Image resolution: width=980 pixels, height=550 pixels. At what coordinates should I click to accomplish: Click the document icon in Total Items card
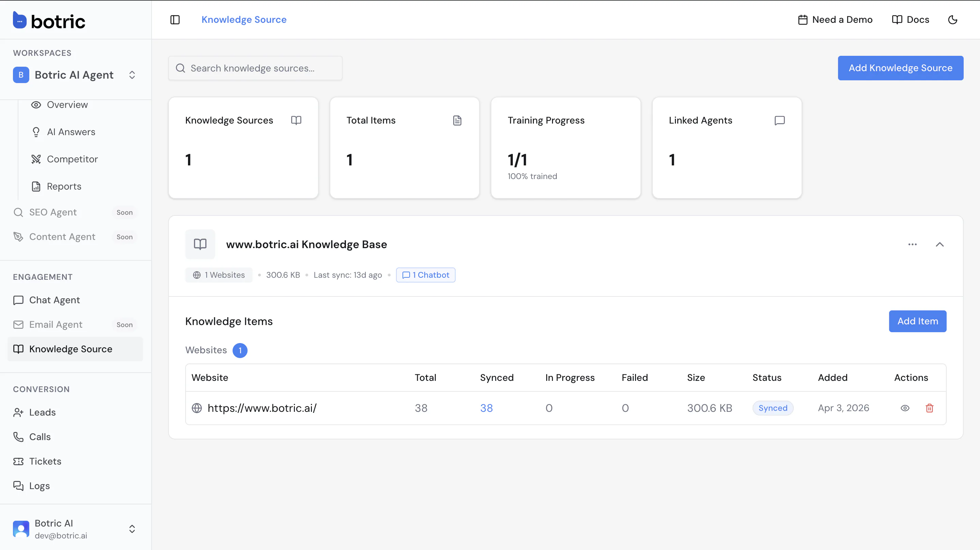point(457,120)
